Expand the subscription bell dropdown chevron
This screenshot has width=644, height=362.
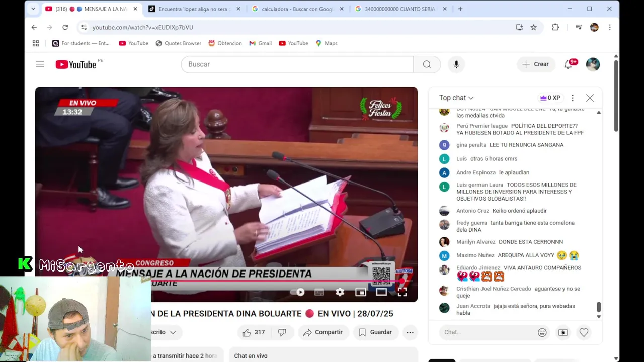173,332
